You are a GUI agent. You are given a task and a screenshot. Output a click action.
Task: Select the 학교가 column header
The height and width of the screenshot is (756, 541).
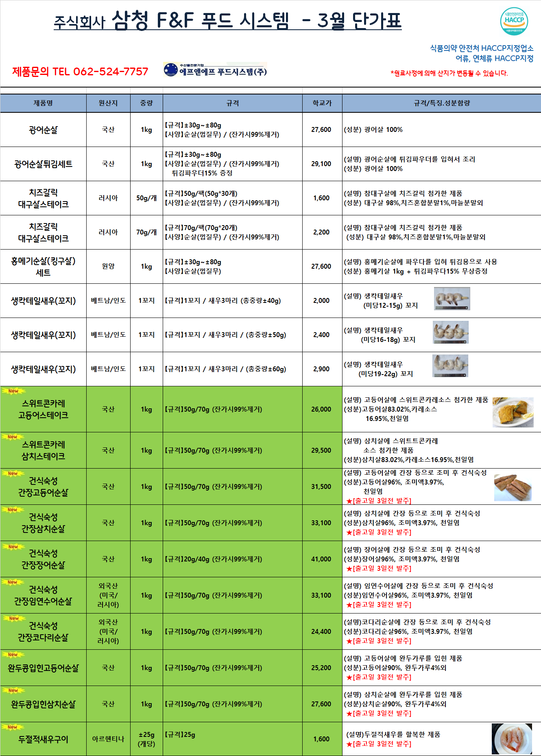[322, 103]
